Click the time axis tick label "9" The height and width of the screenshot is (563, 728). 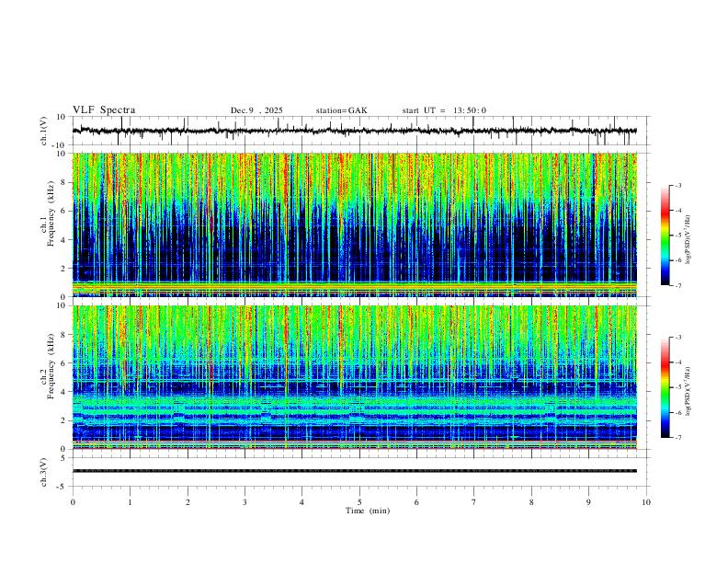coord(588,502)
